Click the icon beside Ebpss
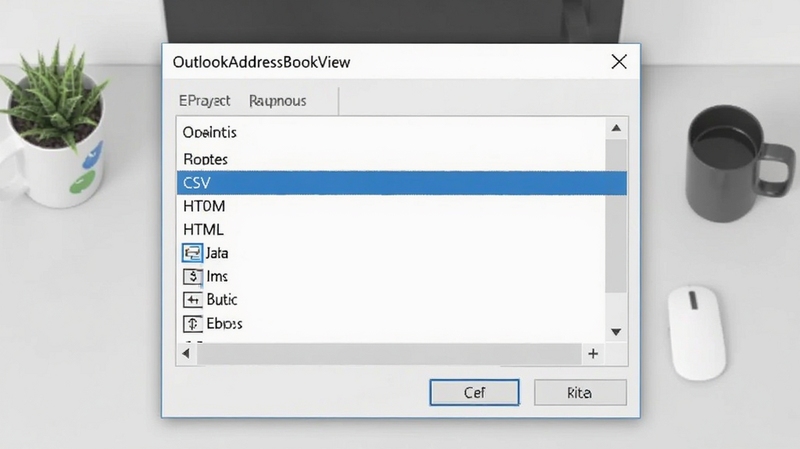 (x=192, y=323)
